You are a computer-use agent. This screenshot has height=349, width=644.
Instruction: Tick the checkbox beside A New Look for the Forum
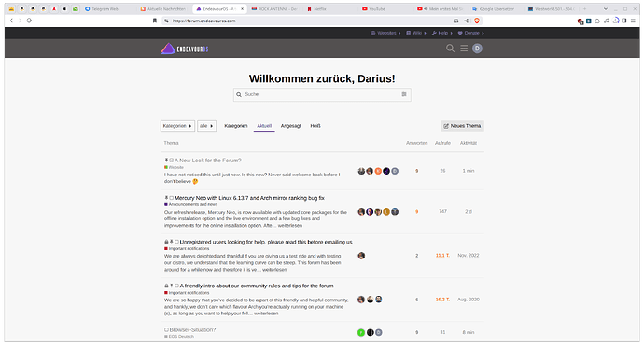(172, 161)
